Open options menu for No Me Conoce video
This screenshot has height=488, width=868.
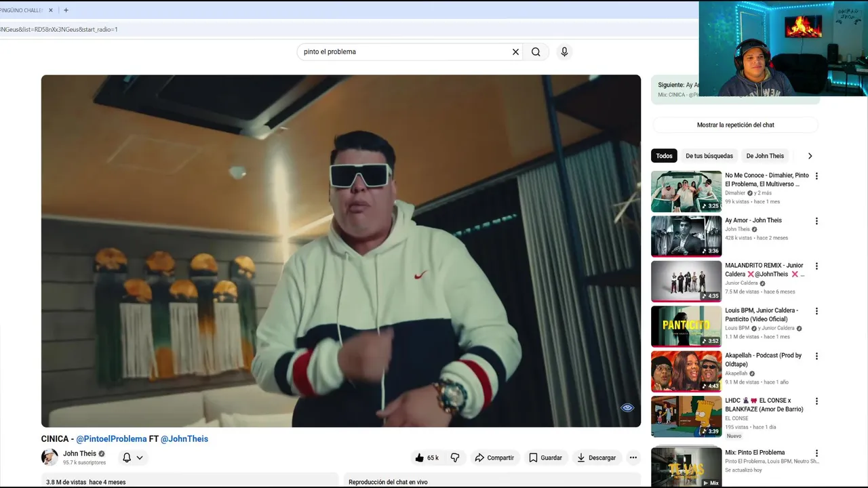pos(816,176)
